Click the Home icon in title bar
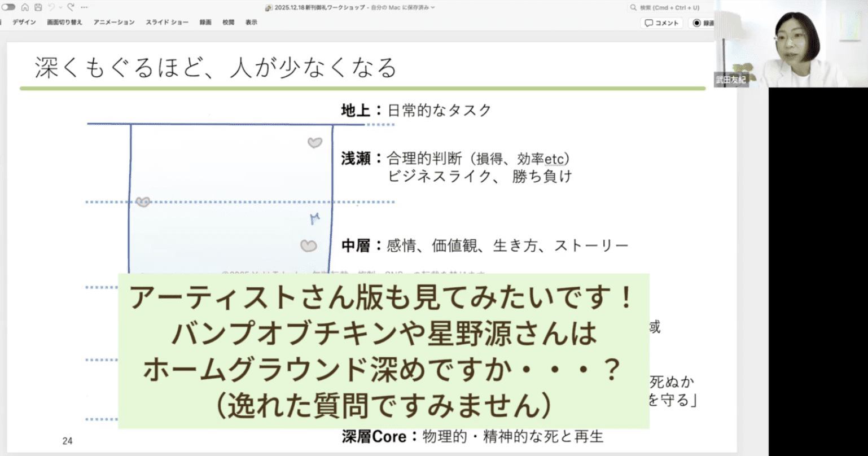 (25, 7)
